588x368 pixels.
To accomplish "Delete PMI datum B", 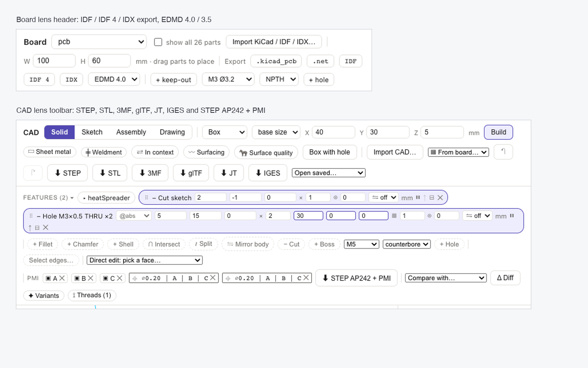I will pos(91,278).
